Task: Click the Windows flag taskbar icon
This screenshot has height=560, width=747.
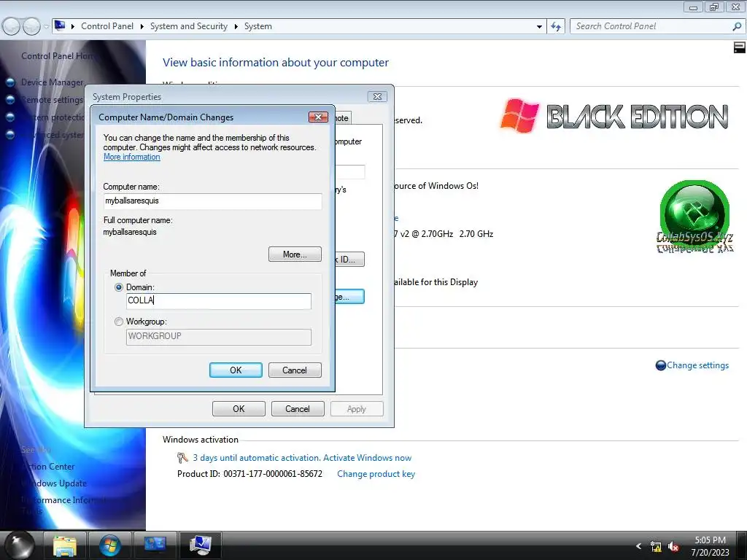Action: click(109, 545)
